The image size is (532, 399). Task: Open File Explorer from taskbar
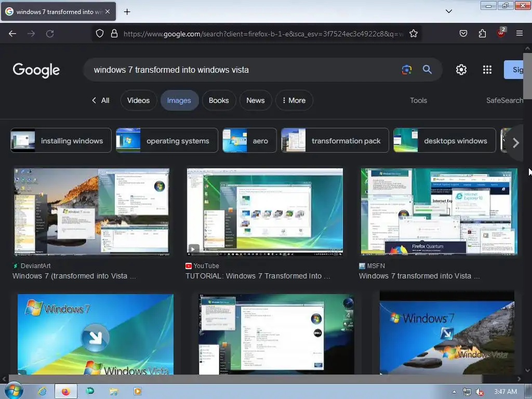(x=113, y=391)
